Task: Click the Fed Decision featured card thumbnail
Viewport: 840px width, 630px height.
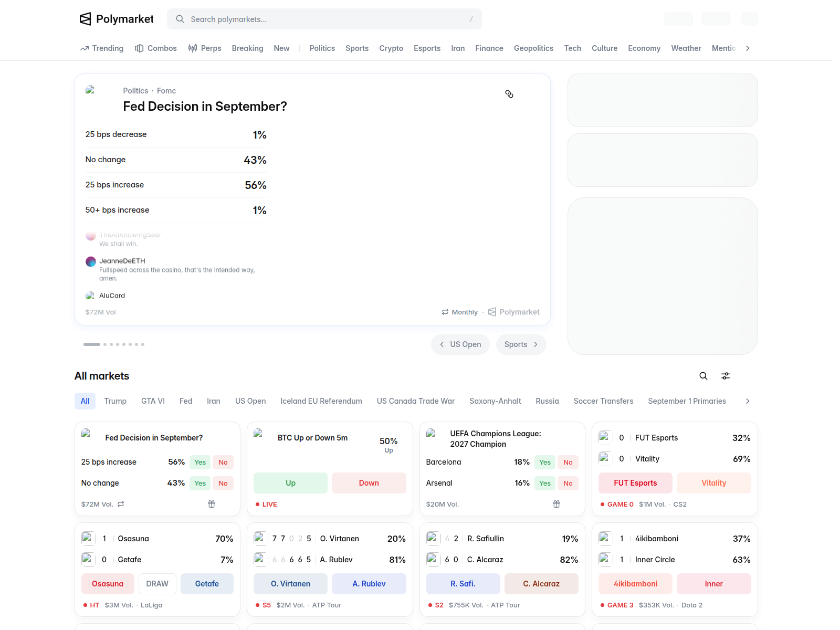Action: 100,100
